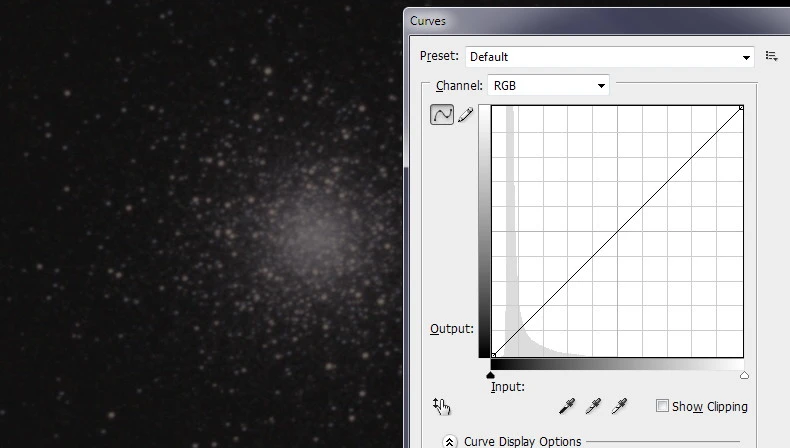
Task: Pick the black point eyedropper
Action: click(x=567, y=406)
